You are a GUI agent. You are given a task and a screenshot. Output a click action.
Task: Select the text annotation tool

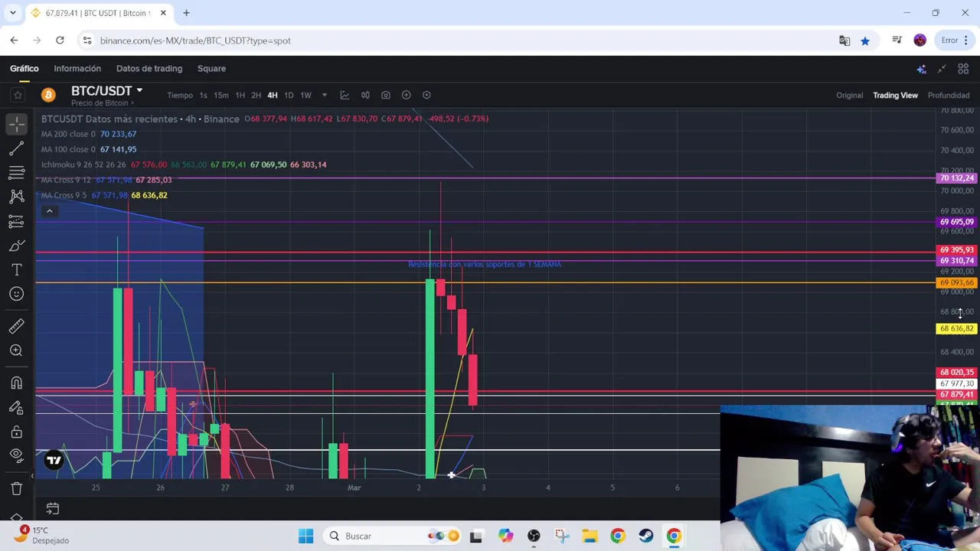tap(17, 270)
